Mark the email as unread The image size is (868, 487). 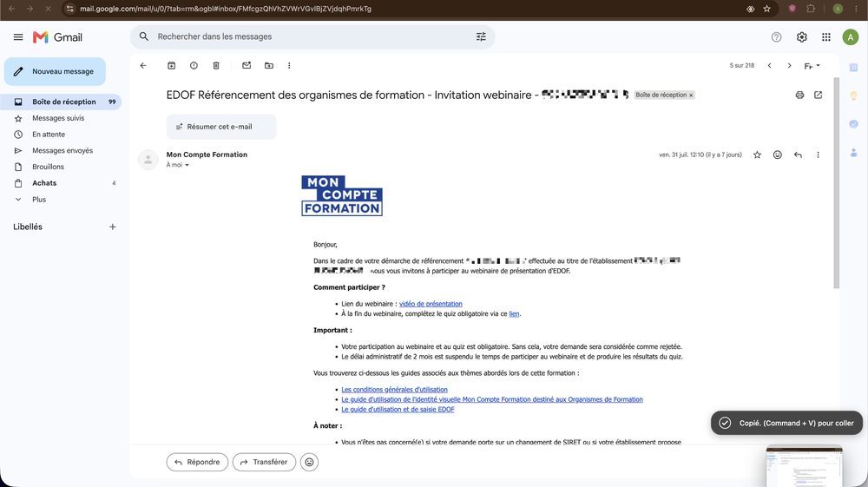pos(247,65)
